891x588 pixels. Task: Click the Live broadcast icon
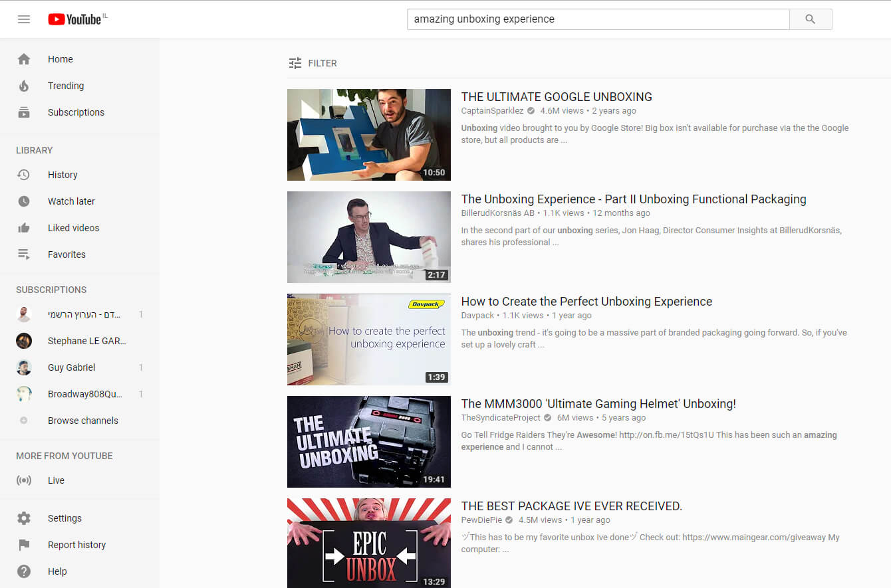[x=24, y=480]
